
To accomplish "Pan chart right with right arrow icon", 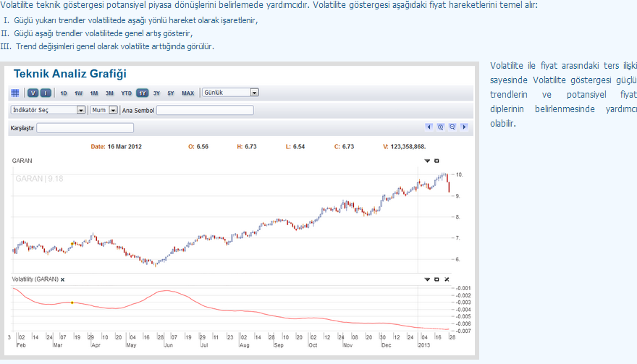I will point(464,127).
